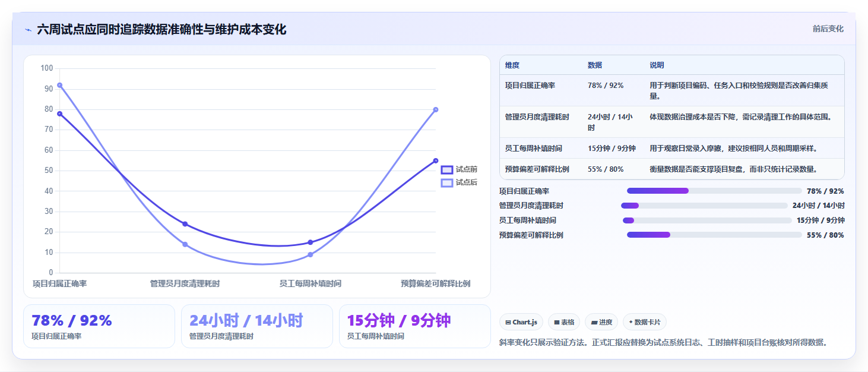Toggle the 试点后 series in the chart legend
Viewport: 868px width, 372px height.
click(459, 182)
